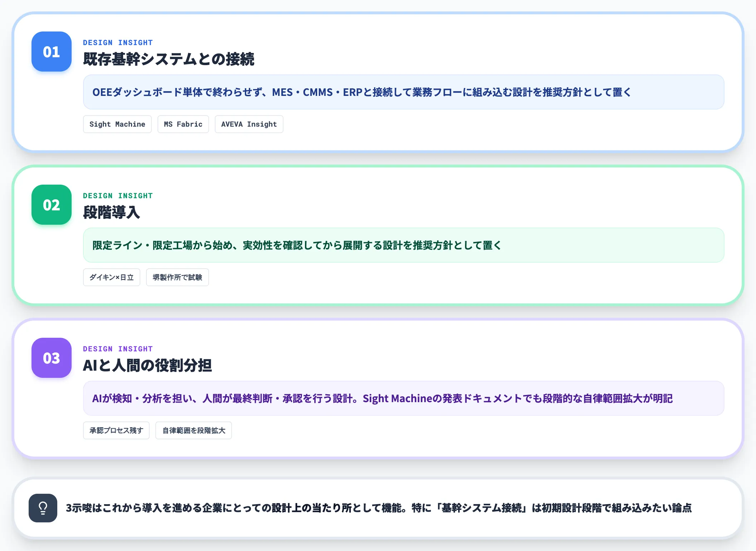Click the green box about 限定ライン・限定工場
The image size is (756, 551).
pyautogui.click(x=404, y=245)
